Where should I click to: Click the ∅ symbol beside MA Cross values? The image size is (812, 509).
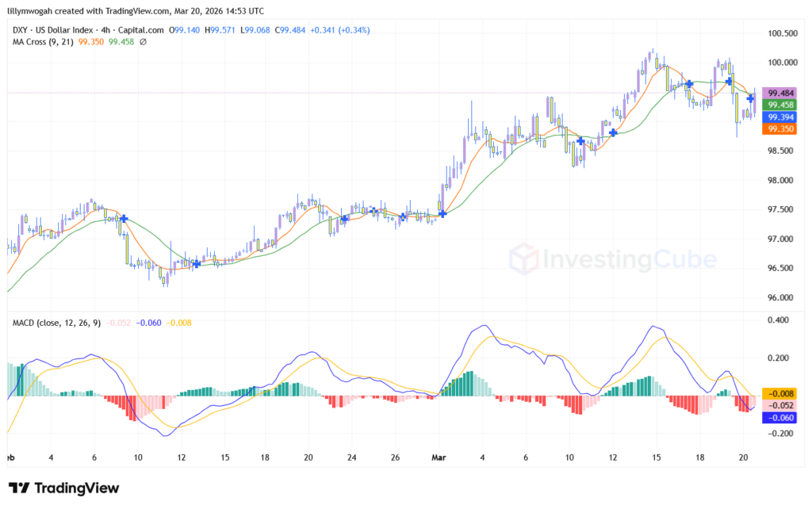(x=143, y=41)
